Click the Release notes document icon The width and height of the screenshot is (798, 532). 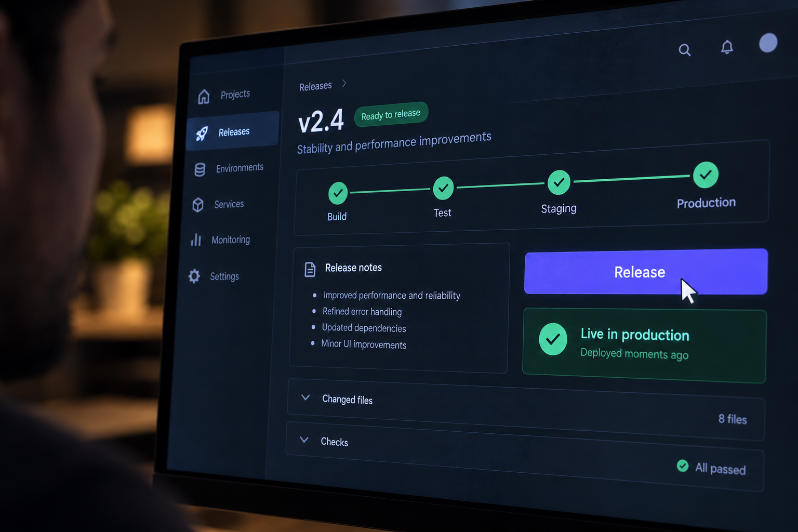[x=310, y=269]
